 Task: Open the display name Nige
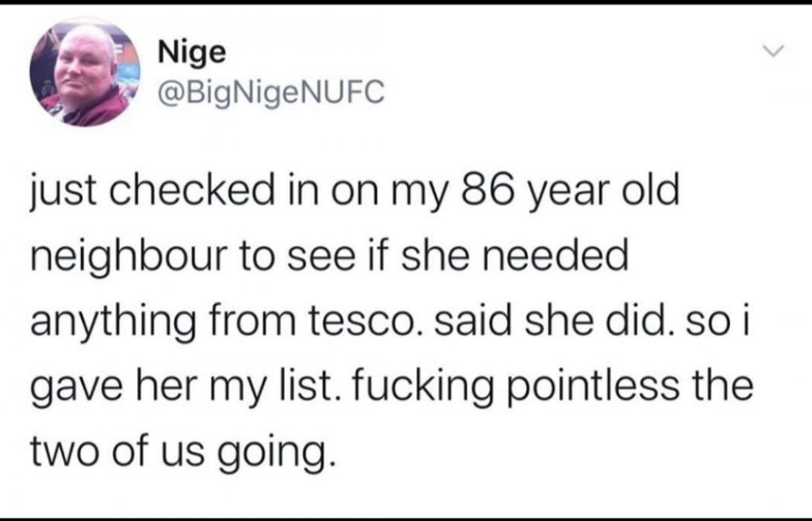click(x=192, y=54)
